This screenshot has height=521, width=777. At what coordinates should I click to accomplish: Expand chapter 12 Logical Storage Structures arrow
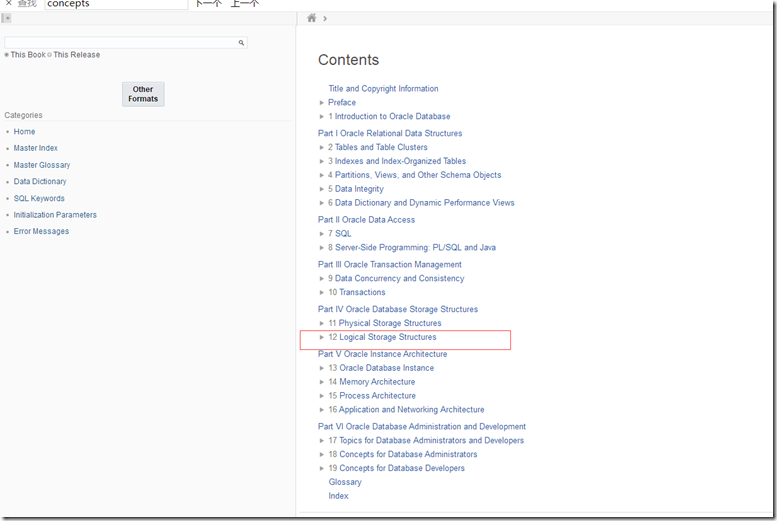coord(322,337)
